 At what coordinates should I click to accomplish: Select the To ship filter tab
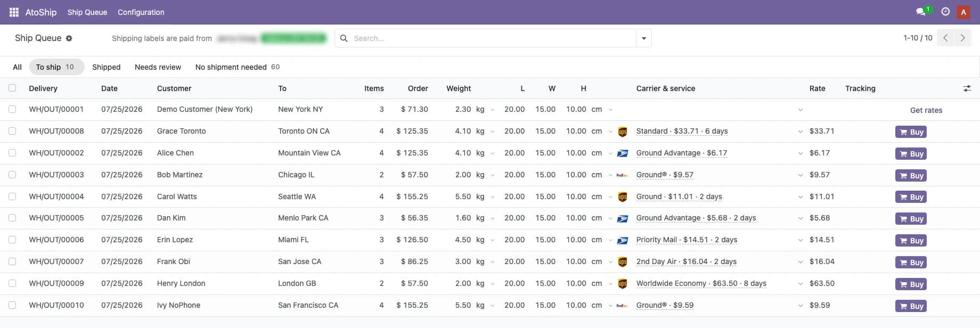[x=56, y=67]
